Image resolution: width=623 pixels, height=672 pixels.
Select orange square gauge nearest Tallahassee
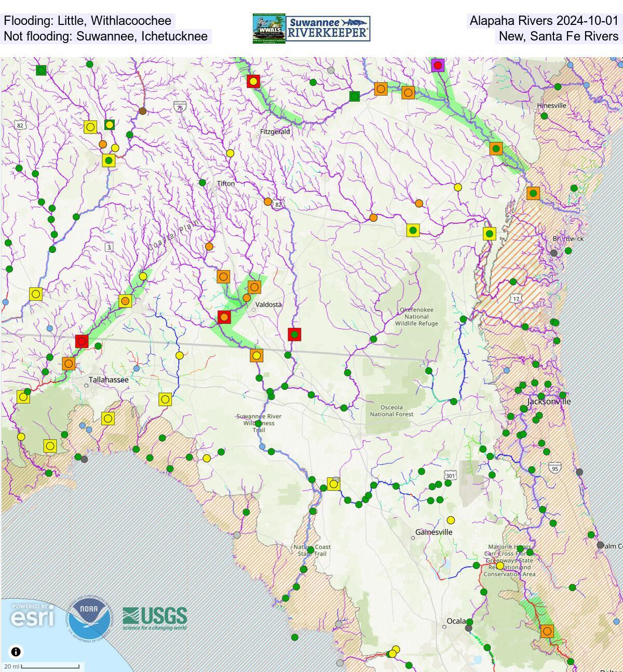(69, 364)
